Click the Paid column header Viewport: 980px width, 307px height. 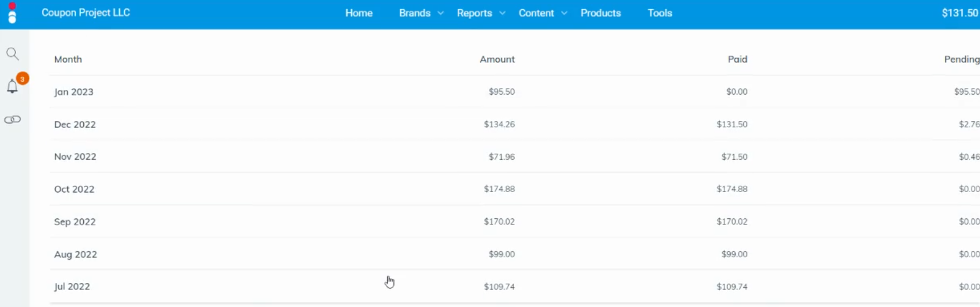(738, 59)
